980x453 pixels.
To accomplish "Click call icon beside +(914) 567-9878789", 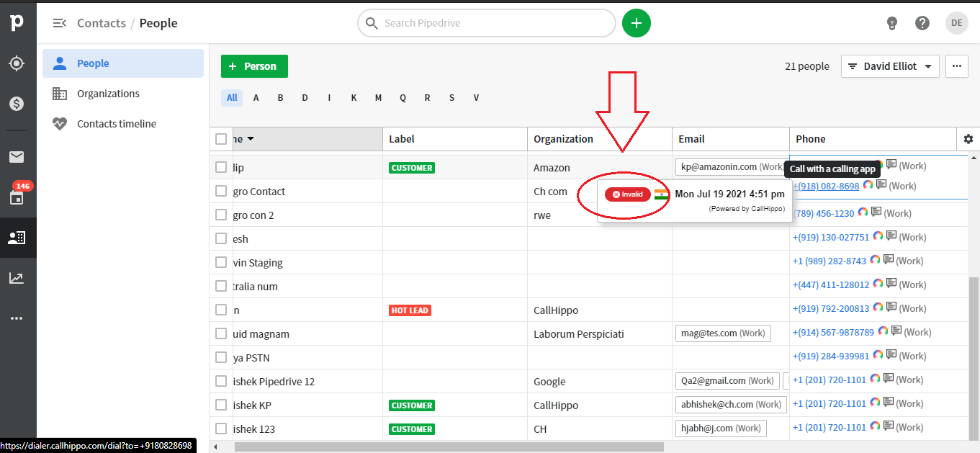I will (883, 331).
